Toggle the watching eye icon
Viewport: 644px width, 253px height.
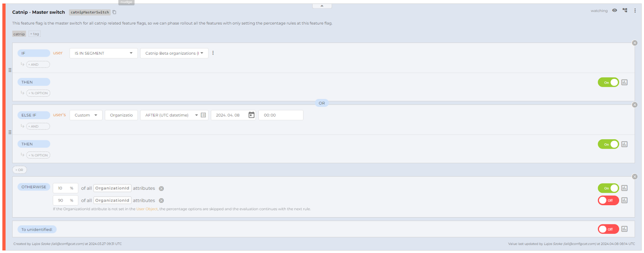615,10
